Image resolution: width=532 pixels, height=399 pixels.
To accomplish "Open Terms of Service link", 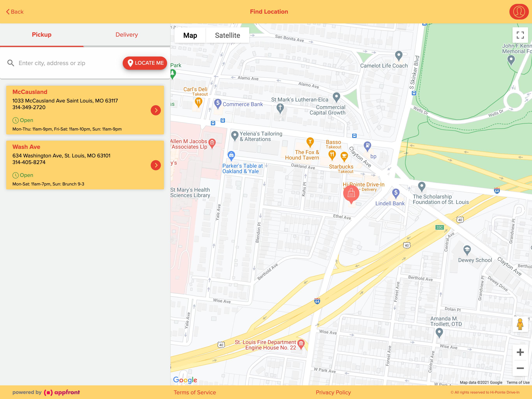I will (195, 393).
